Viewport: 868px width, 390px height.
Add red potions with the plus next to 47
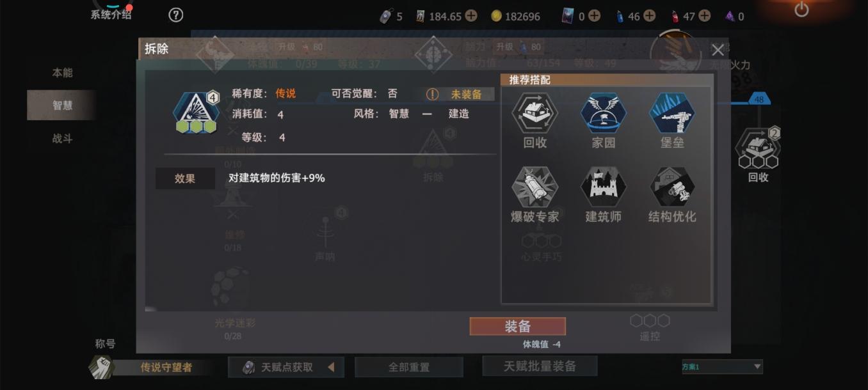(x=704, y=15)
